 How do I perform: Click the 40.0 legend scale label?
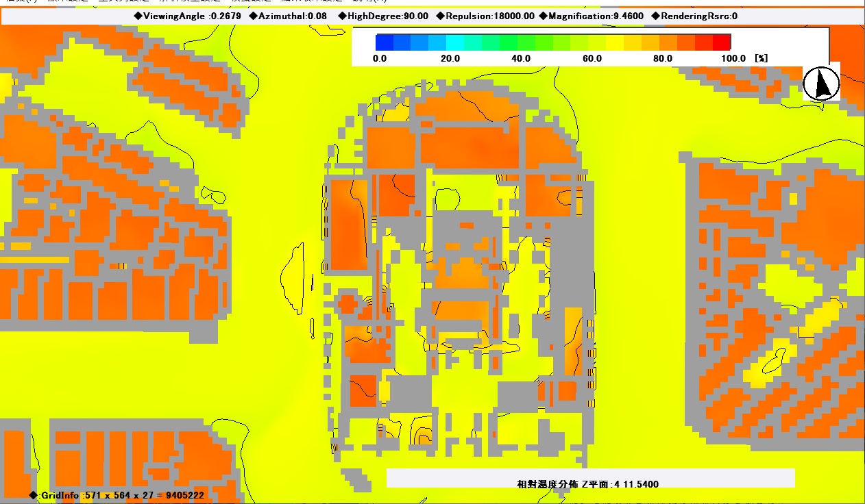[521, 59]
